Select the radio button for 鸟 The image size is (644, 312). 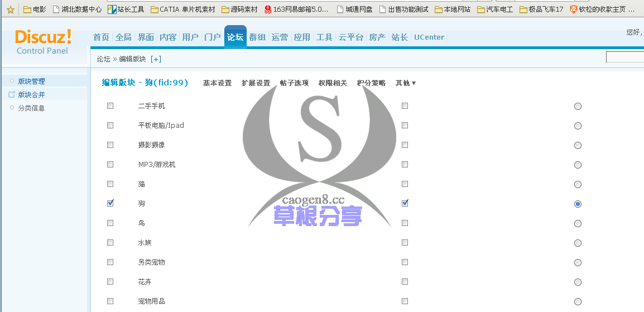click(578, 224)
